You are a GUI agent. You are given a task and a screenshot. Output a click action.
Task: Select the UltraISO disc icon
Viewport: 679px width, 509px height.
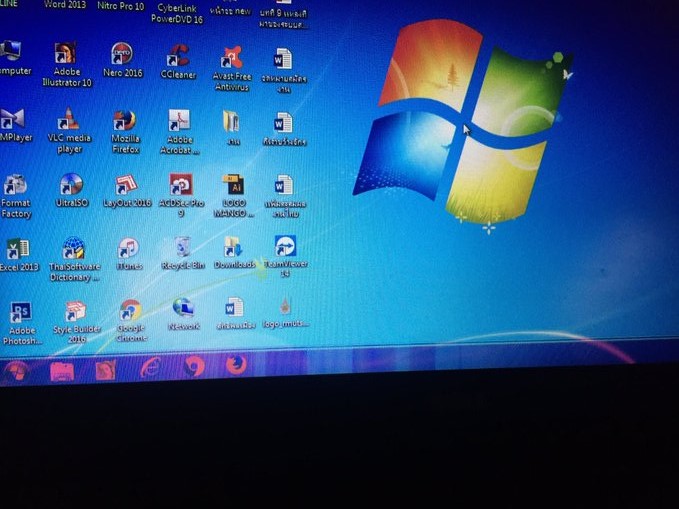click(x=71, y=184)
